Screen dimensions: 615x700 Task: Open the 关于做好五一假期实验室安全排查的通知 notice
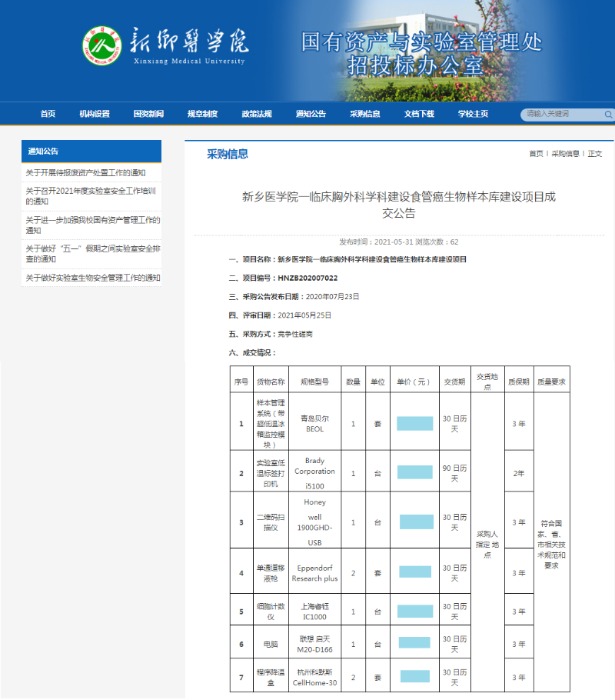pos(85,254)
